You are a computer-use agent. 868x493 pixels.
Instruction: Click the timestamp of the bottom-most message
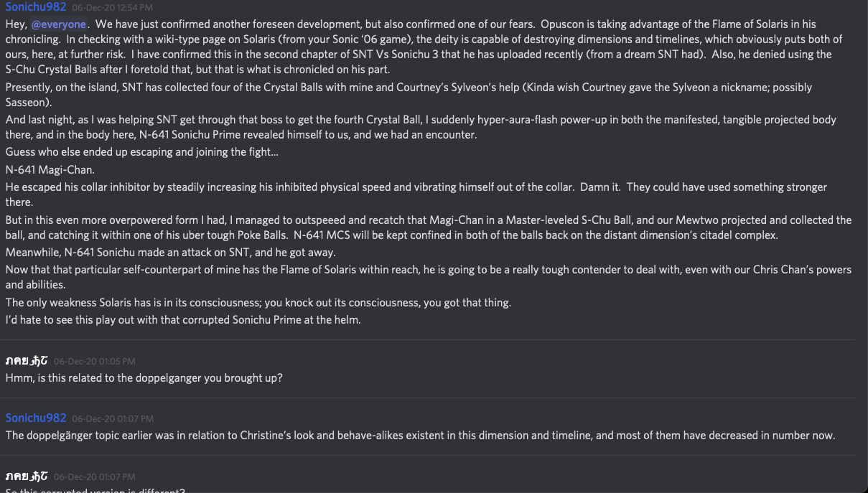click(94, 476)
